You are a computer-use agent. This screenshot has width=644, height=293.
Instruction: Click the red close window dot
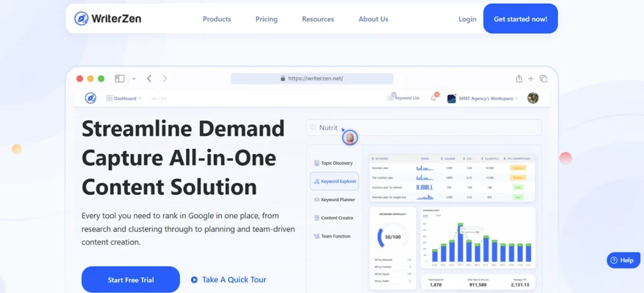80,79
